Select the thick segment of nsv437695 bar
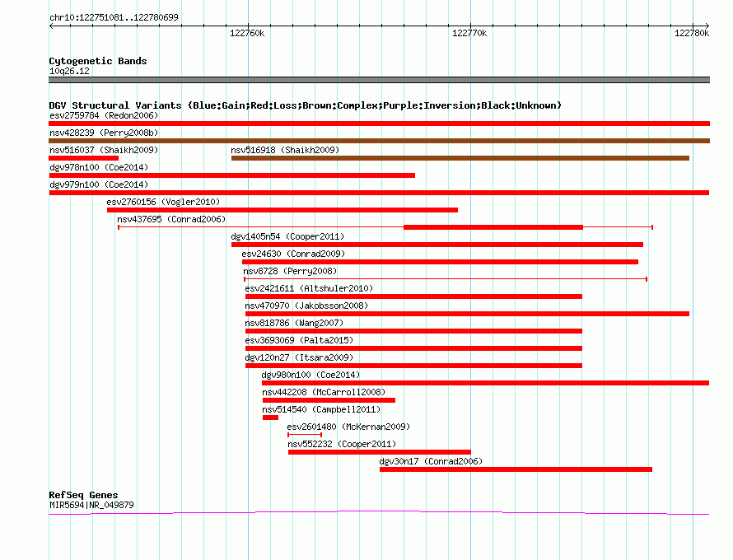The height and width of the screenshot is (560, 733). point(493,227)
